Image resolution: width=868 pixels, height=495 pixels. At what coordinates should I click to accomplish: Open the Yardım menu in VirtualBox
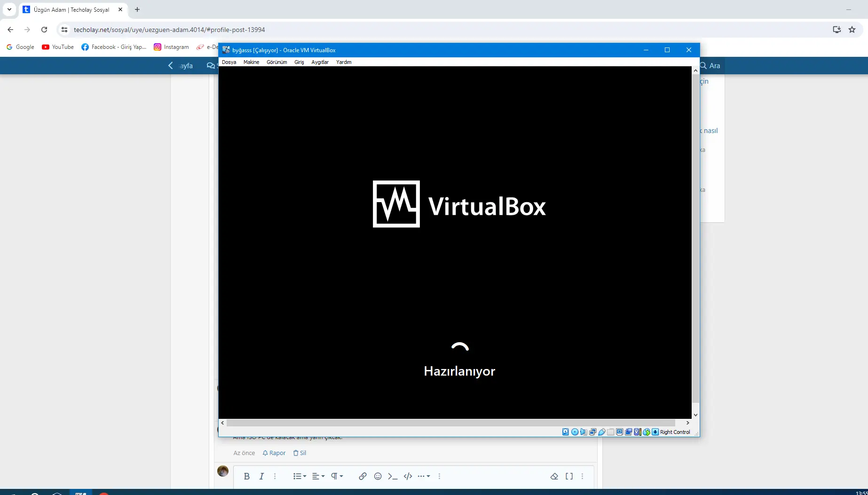click(x=344, y=62)
